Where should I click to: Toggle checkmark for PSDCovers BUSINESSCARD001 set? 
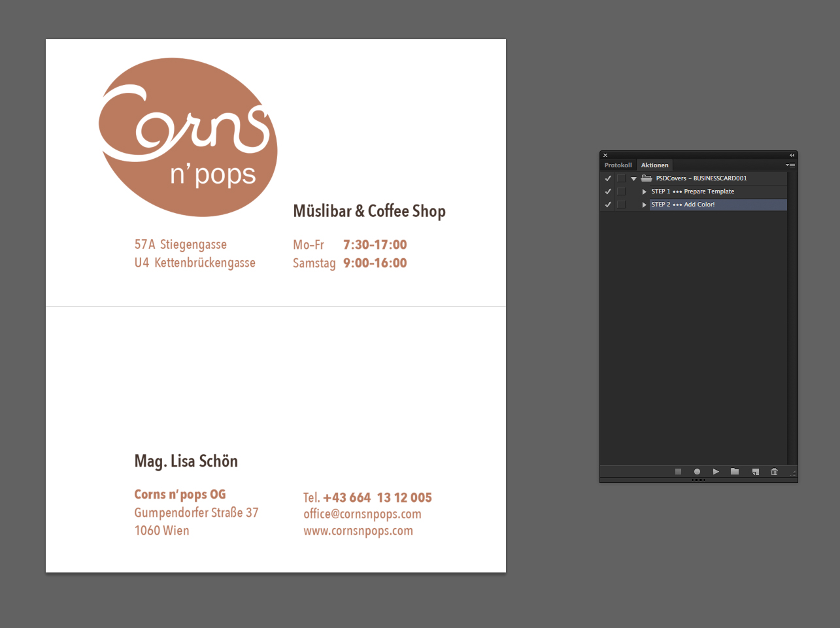[x=608, y=178]
